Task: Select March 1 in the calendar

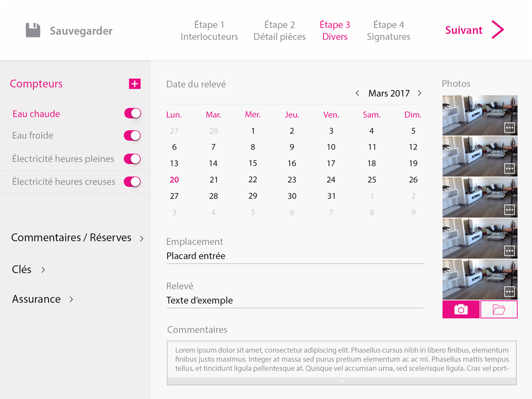Action: pos(253,131)
